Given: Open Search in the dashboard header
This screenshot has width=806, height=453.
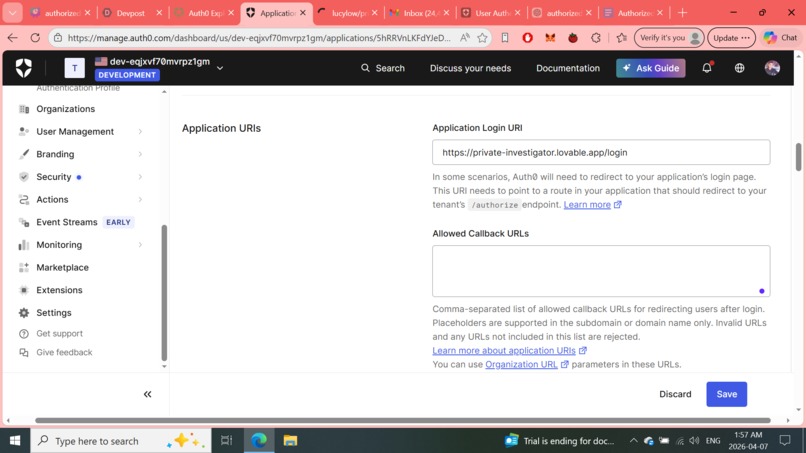Looking at the screenshot, I should tap(383, 68).
